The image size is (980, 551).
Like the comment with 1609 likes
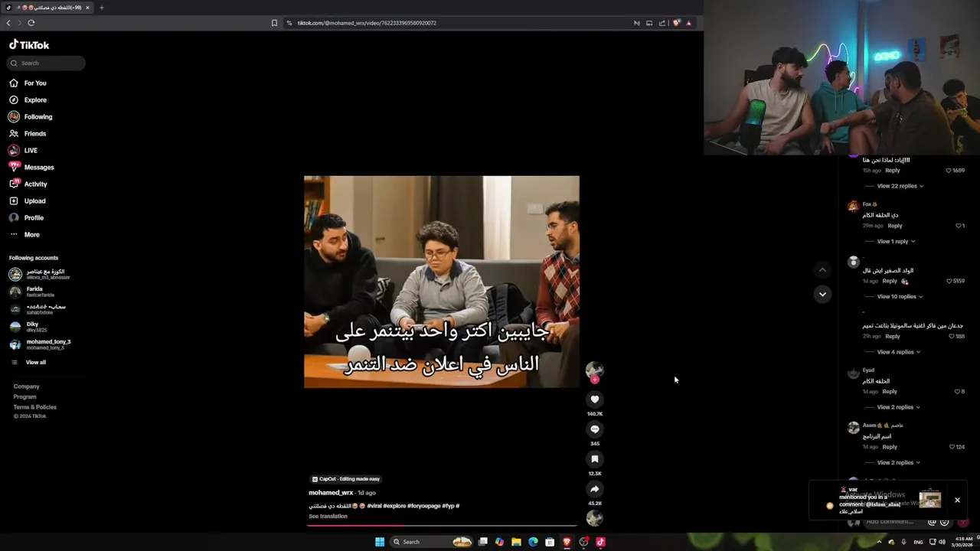click(949, 171)
